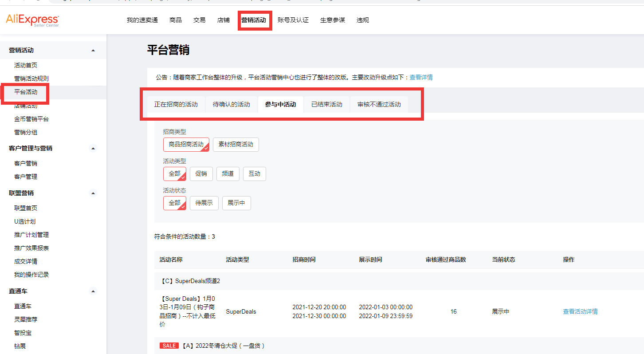This screenshot has height=354, width=644.
Task: Click the 当前状态 column header
Action: (503, 260)
